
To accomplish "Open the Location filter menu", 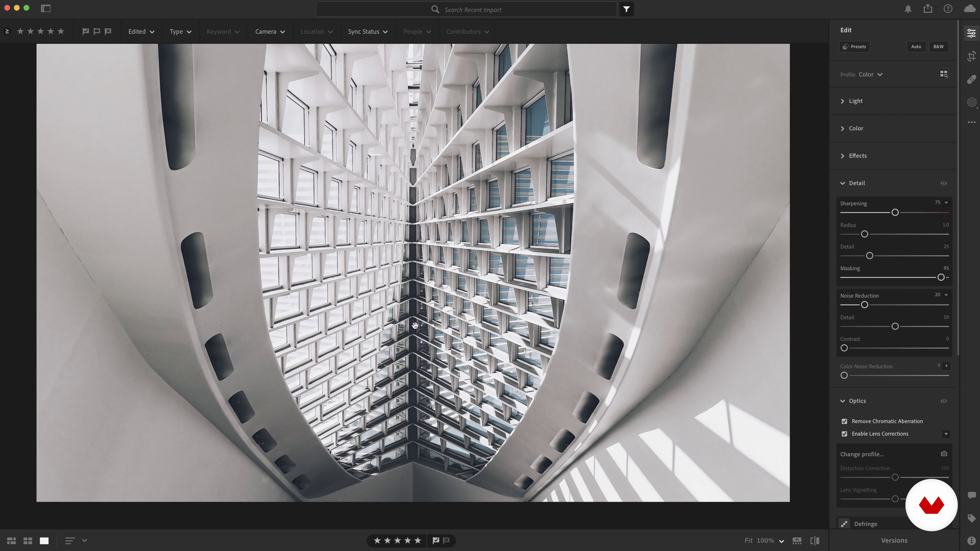I will 316,32.
